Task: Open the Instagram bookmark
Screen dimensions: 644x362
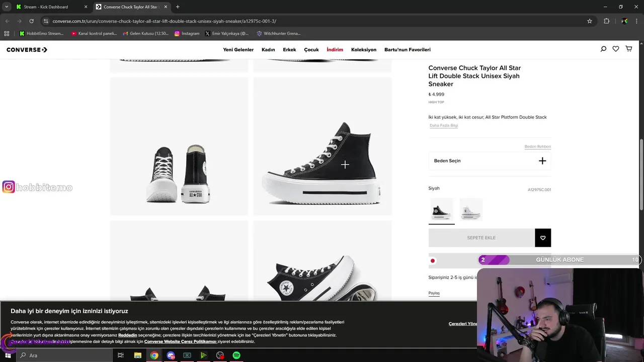Action: click(x=187, y=33)
